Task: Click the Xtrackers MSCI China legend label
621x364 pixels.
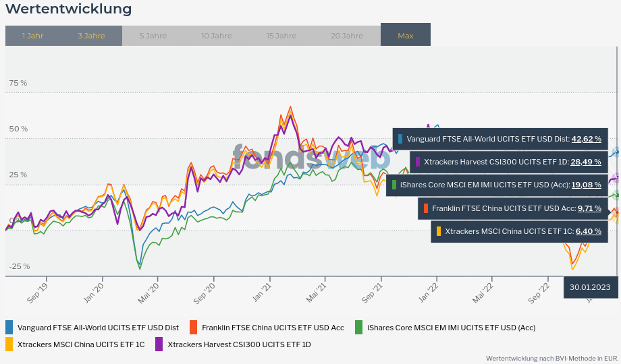Action: point(81,344)
